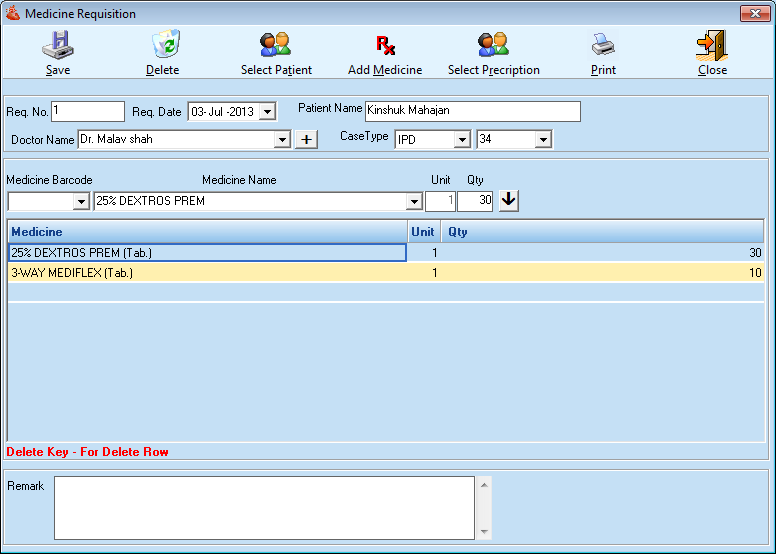Click the Remark scrollbar down arrow
This screenshot has height=554, width=776.
pyautogui.click(x=484, y=532)
